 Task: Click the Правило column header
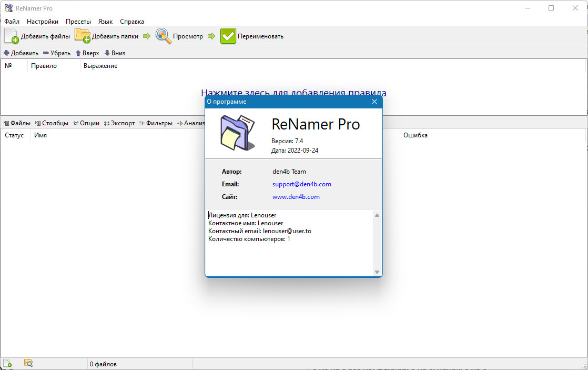(x=53, y=66)
